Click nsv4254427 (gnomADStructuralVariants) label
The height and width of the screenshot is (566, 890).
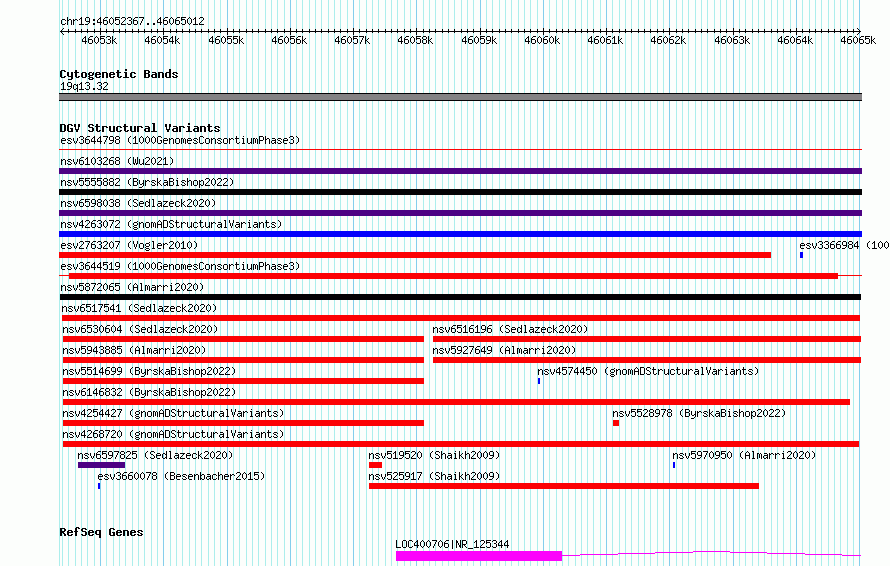[x=173, y=413]
